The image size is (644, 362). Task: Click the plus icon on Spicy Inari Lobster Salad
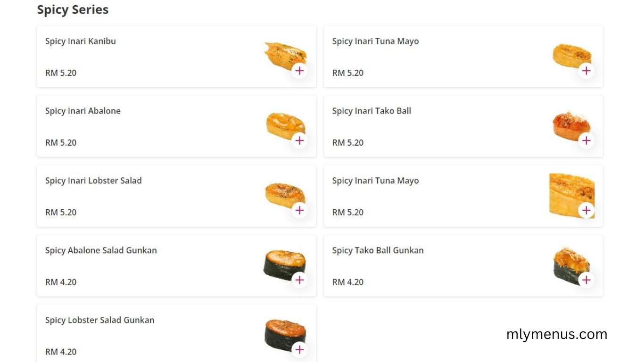tap(299, 210)
